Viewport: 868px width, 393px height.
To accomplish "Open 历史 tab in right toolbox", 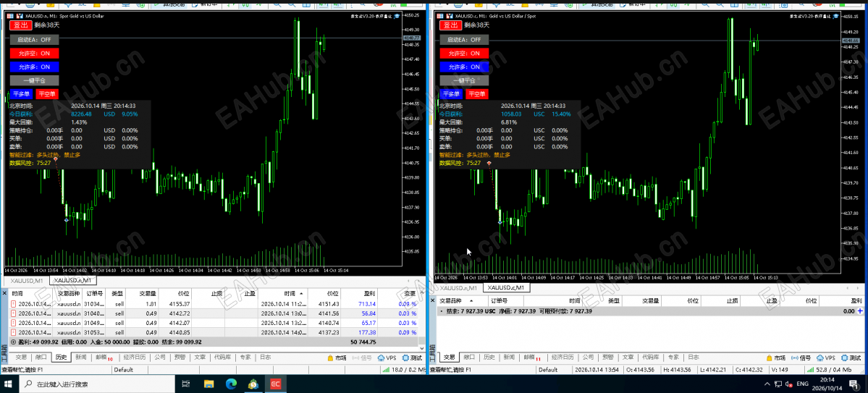I will 488,358.
